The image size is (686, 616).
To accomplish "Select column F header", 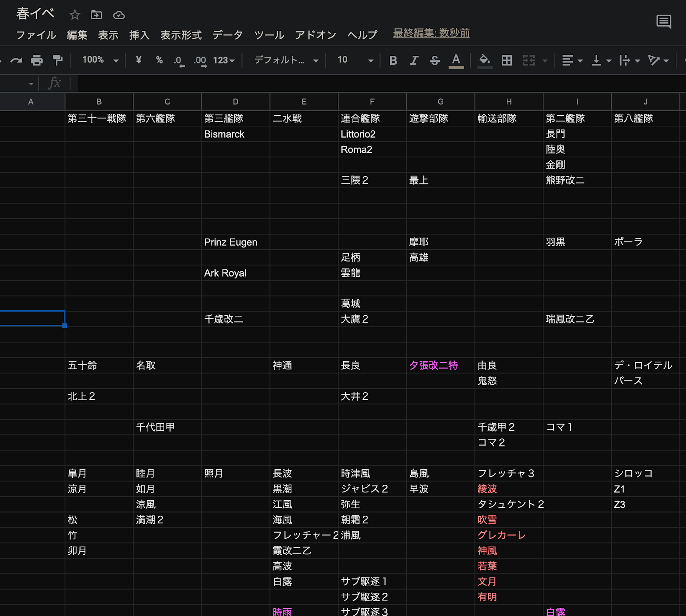I will point(372,102).
